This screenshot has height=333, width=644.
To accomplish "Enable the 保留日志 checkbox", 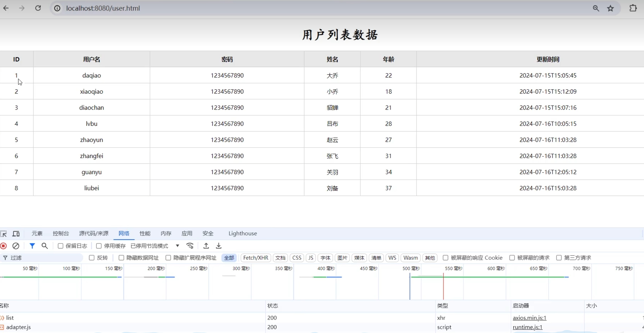I will [60, 246].
